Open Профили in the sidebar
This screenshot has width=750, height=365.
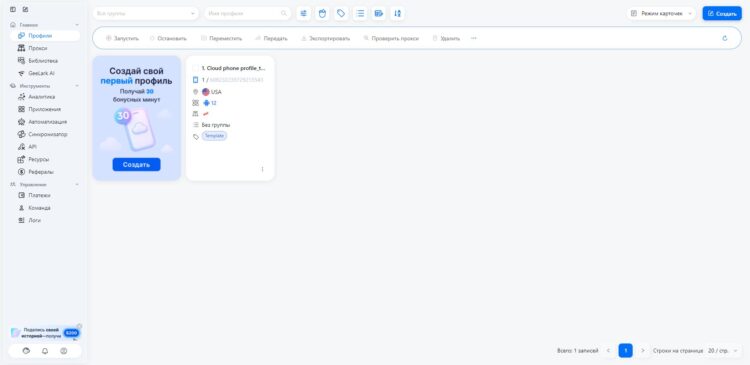44,36
